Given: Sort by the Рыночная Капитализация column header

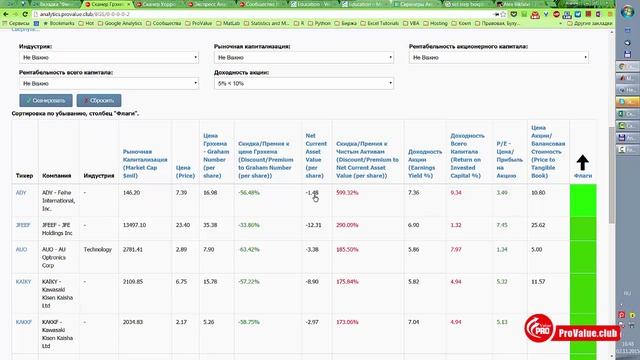Looking at the screenshot, I should coord(145,164).
